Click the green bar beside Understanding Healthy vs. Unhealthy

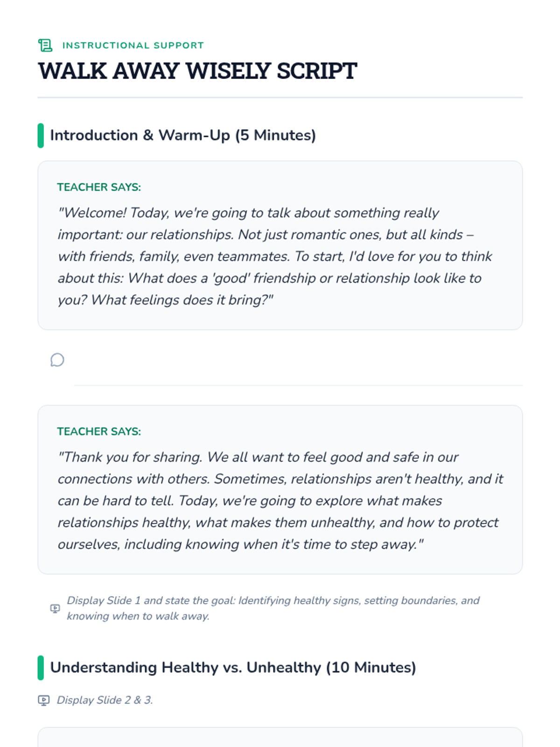(41, 668)
